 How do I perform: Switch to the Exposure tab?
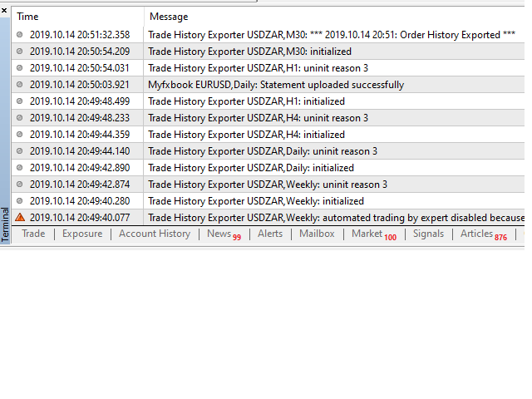pos(82,234)
